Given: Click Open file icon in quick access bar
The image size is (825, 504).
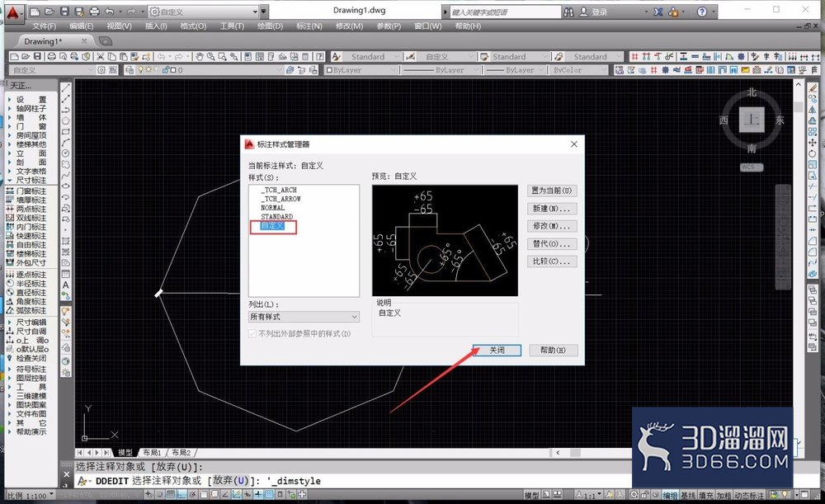Looking at the screenshot, I should coord(49,12).
